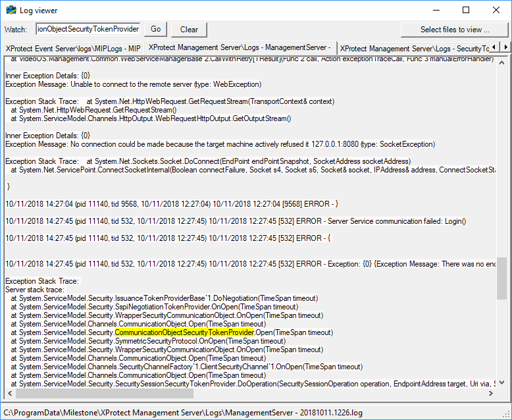This screenshot has width=512, height=420.
Task: Click the SecurityChannelFactory ClientSecurityChannel line
Action: 186,367
